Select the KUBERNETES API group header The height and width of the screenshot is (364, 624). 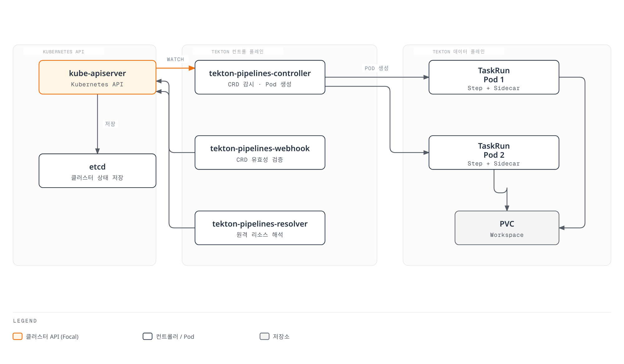(64, 52)
